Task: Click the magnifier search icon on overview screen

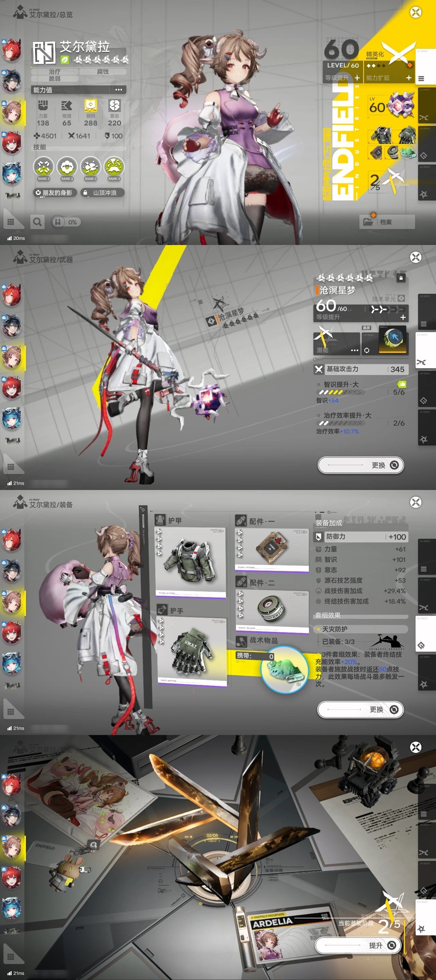Action: click(37, 222)
